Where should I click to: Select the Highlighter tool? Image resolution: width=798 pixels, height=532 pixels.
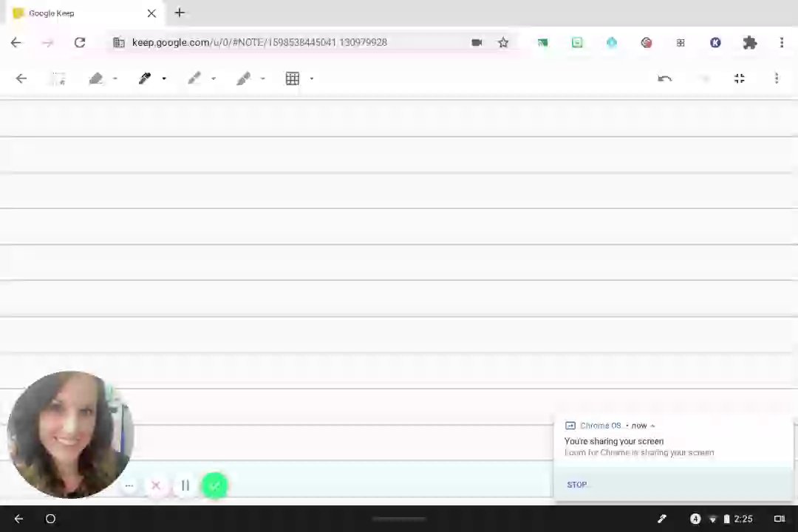[244, 78]
